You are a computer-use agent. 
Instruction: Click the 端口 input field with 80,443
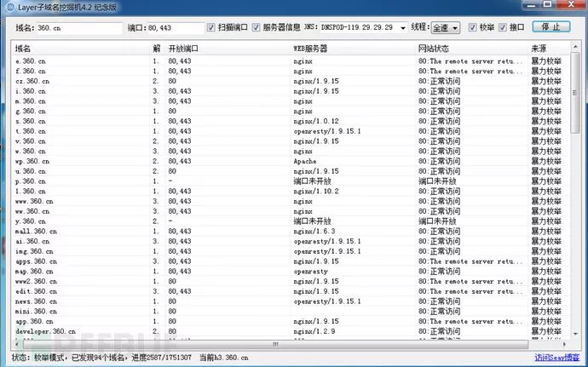click(176, 28)
